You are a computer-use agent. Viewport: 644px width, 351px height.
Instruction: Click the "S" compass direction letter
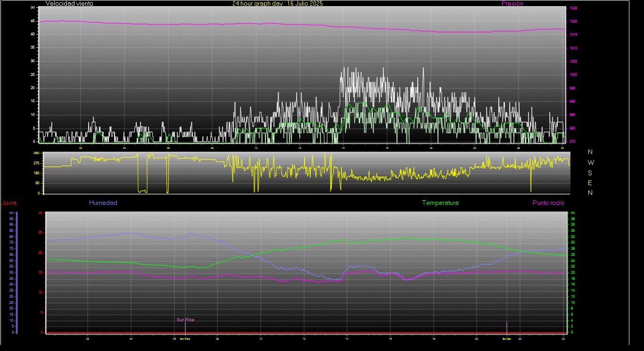click(x=590, y=172)
